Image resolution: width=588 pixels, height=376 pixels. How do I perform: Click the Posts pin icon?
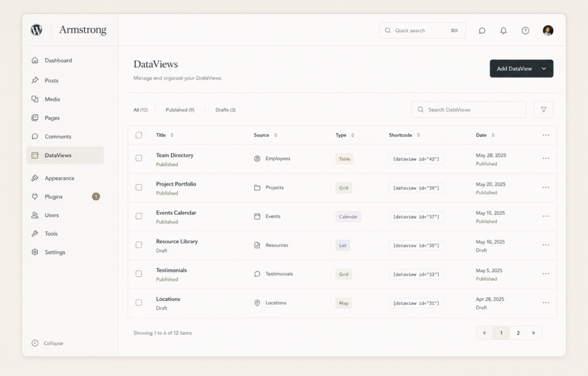tap(35, 80)
